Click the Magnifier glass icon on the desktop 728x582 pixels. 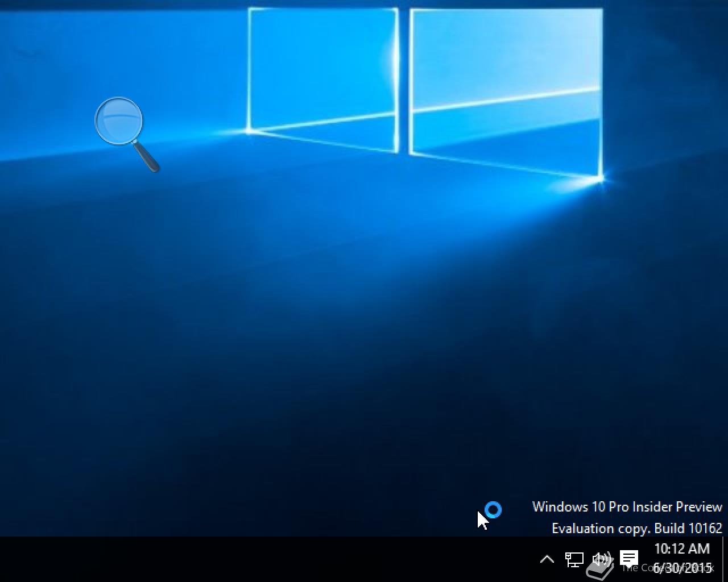[x=127, y=134]
